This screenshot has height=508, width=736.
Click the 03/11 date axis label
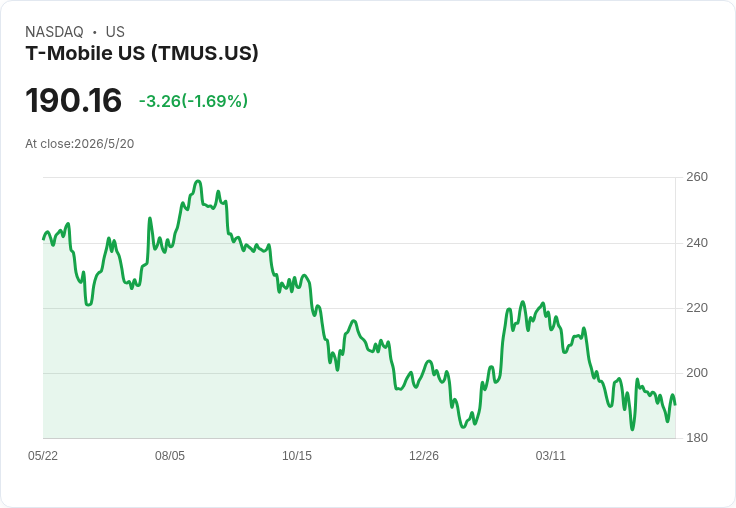point(551,456)
